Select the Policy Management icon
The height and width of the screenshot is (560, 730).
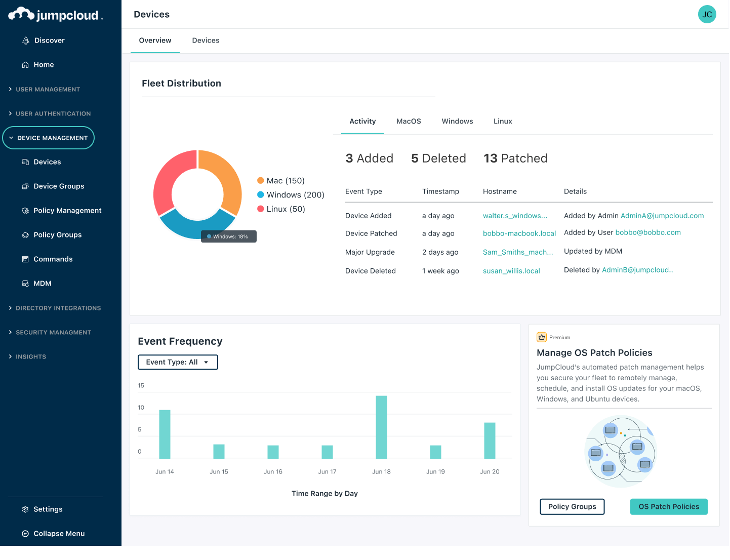[25, 210]
